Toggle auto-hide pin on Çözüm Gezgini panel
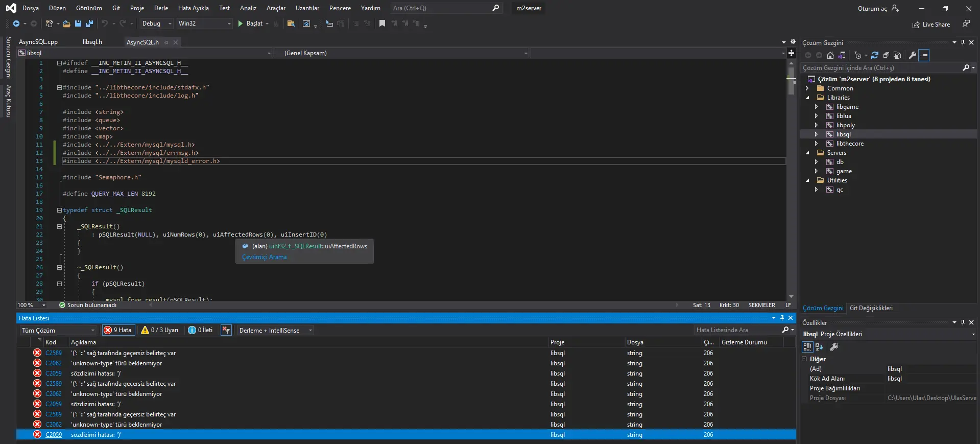This screenshot has height=444, width=980. [963, 42]
